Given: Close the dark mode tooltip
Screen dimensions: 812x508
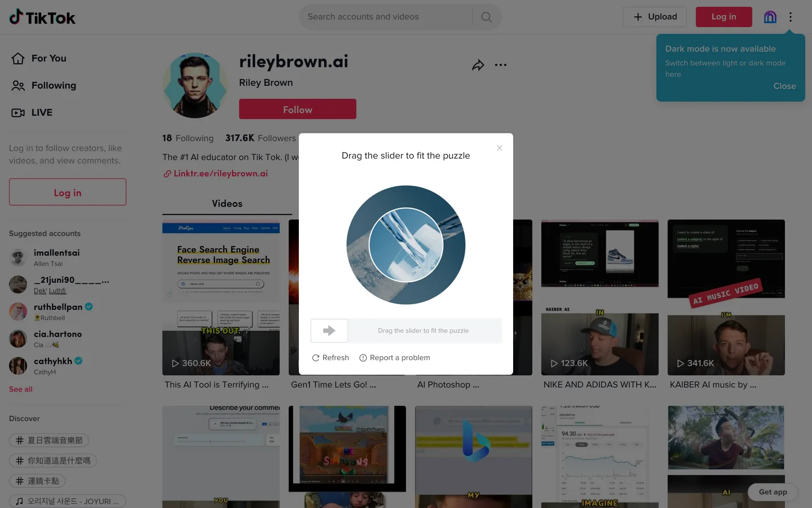Looking at the screenshot, I should [x=784, y=86].
